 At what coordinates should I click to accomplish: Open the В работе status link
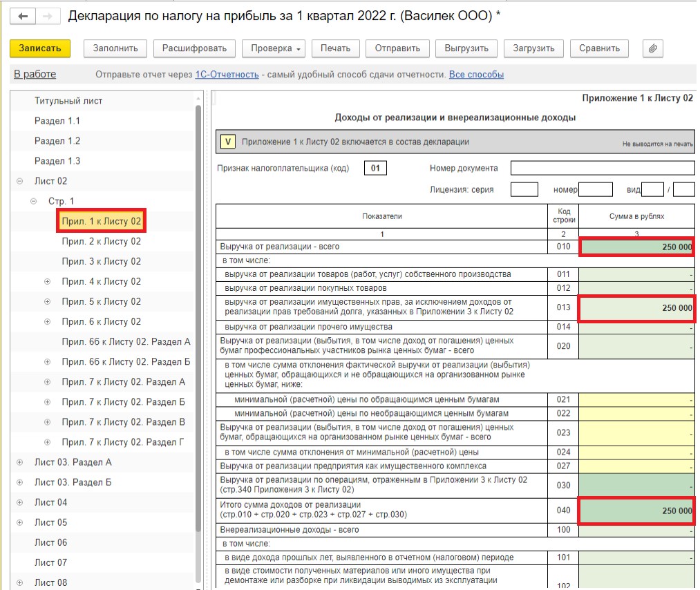pyautogui.click(x=35, y=74)
